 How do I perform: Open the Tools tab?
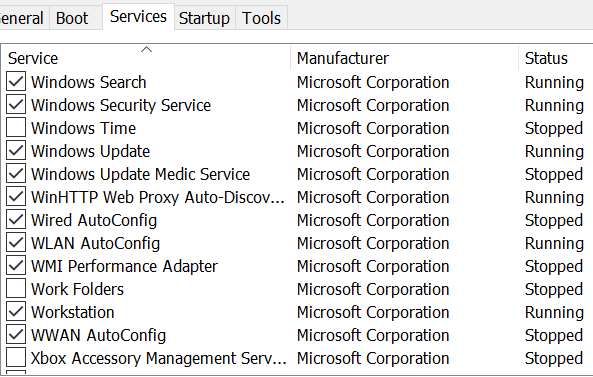[x=261, y=18]
